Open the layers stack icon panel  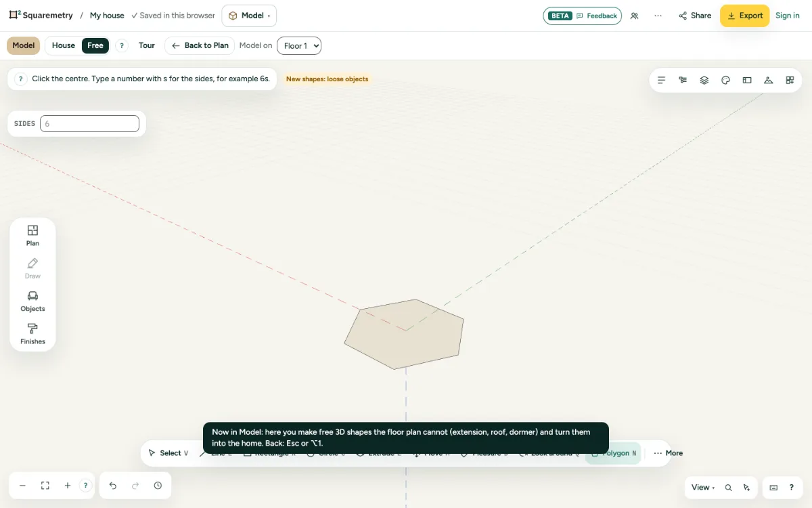704,80
